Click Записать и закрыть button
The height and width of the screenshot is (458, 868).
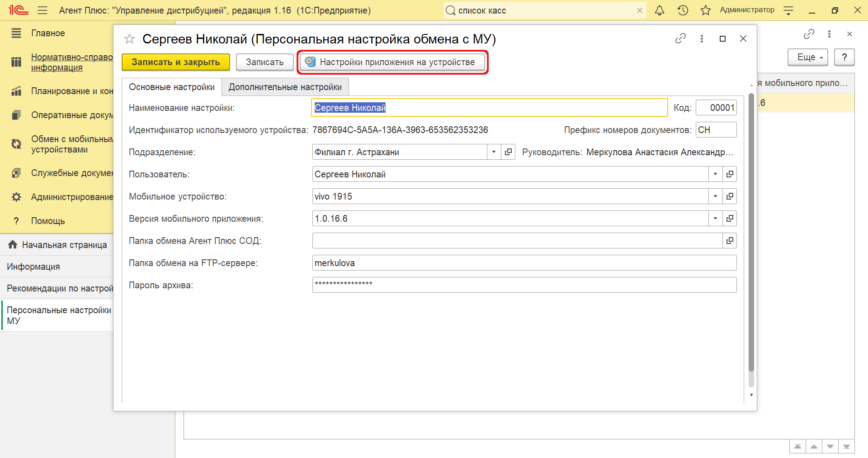click(x=176, y=62)
